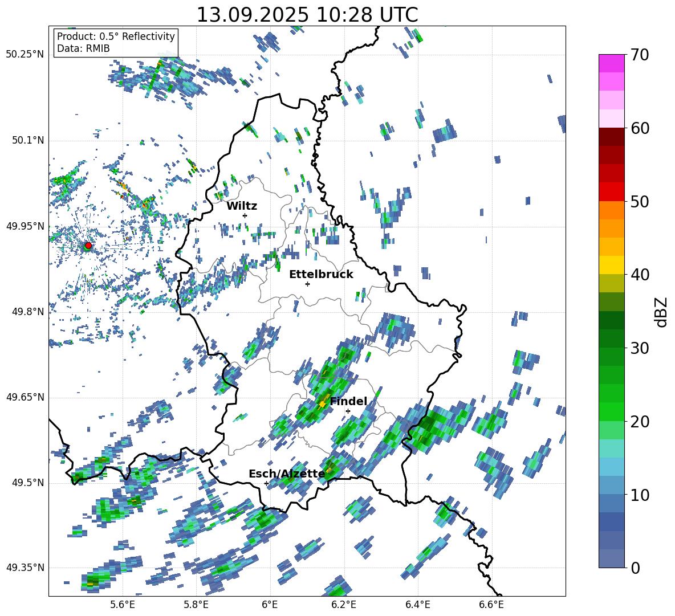Click the cross marker below Ettelbruck
675x616 pixels.
tap(307, 284)
